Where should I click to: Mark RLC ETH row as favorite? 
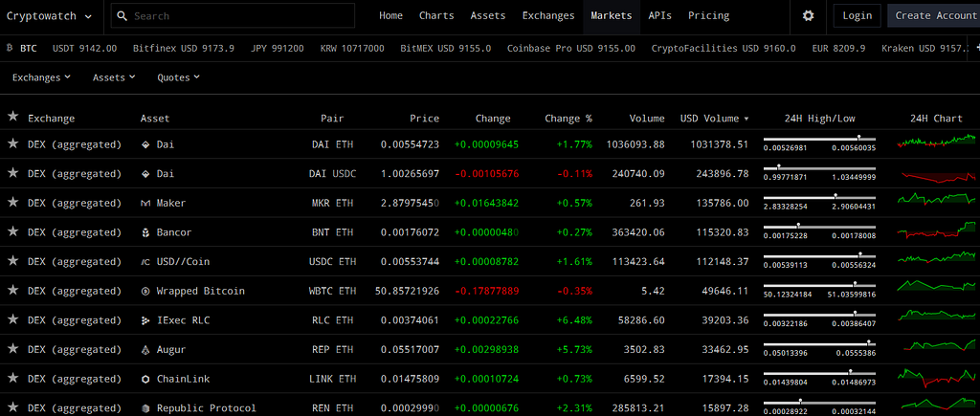point(12,319)
